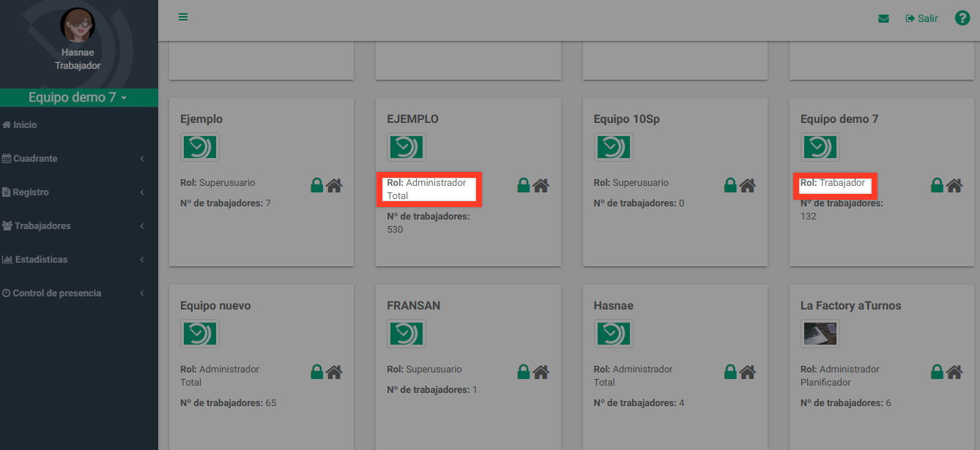Expand the Cuadrante chevron arrow
The width and height of the screenshot is (980, 450).
coord(142,159)
